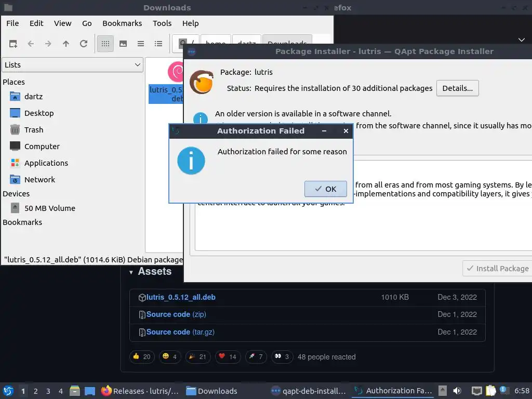Click removable media eject tray icon

(443, 391)
